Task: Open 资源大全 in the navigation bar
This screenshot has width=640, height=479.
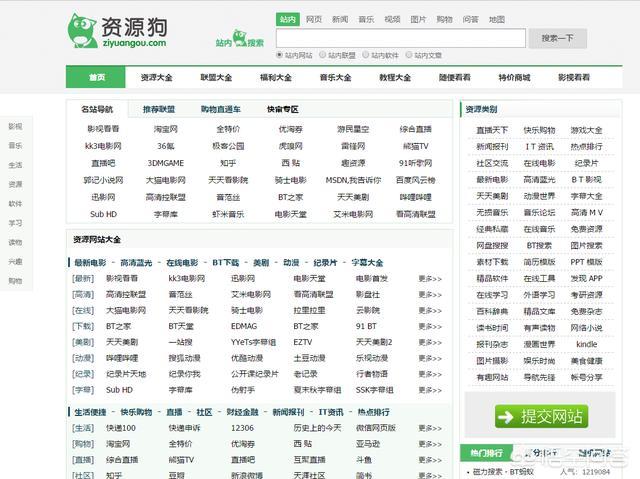Action: [x=156, y=77]
